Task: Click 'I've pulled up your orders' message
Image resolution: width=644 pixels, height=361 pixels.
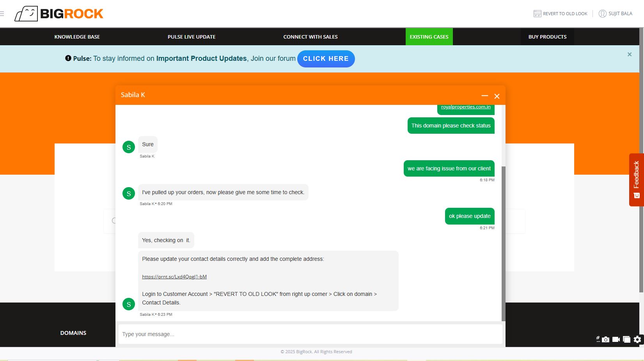Action: pyautogui.click(x=223, y=192)
